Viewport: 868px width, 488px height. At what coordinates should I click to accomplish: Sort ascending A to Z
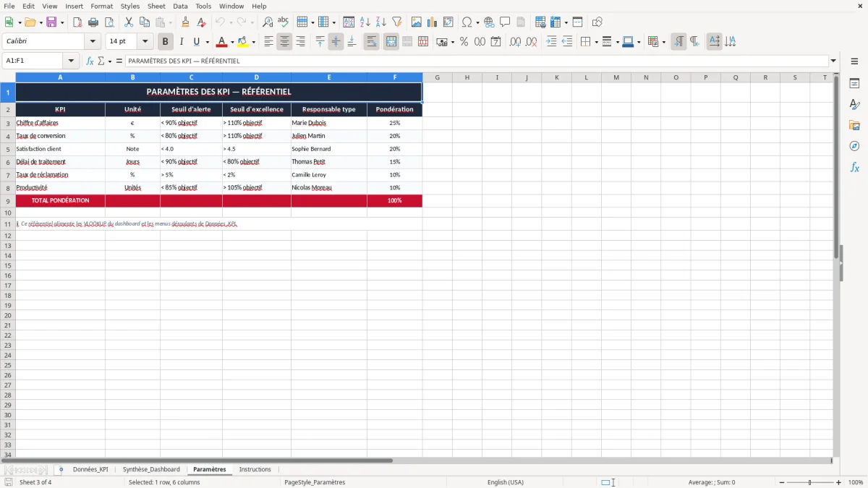click(365, 22)
